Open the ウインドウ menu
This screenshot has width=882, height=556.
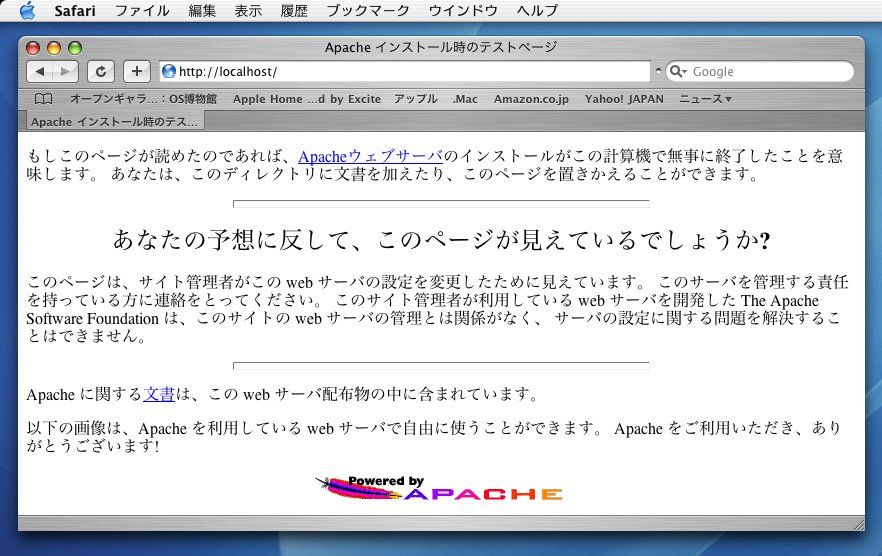click(463, 11)
